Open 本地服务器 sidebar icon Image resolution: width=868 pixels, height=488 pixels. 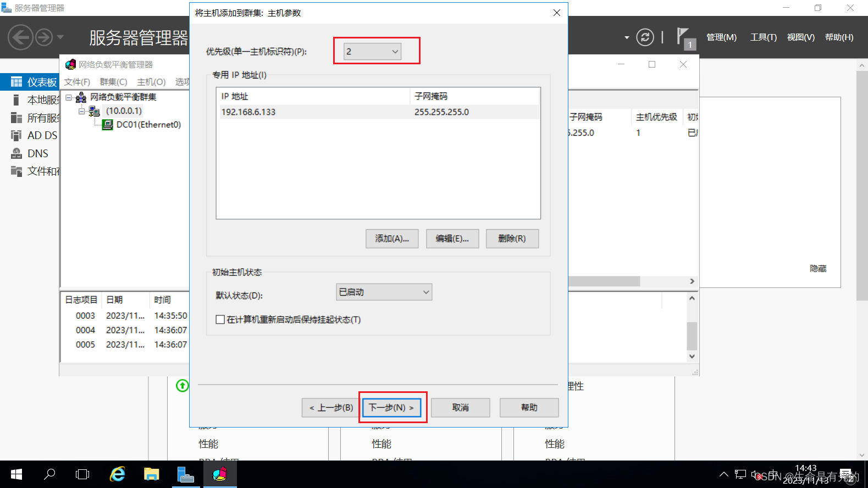click(x=16, y=100)
